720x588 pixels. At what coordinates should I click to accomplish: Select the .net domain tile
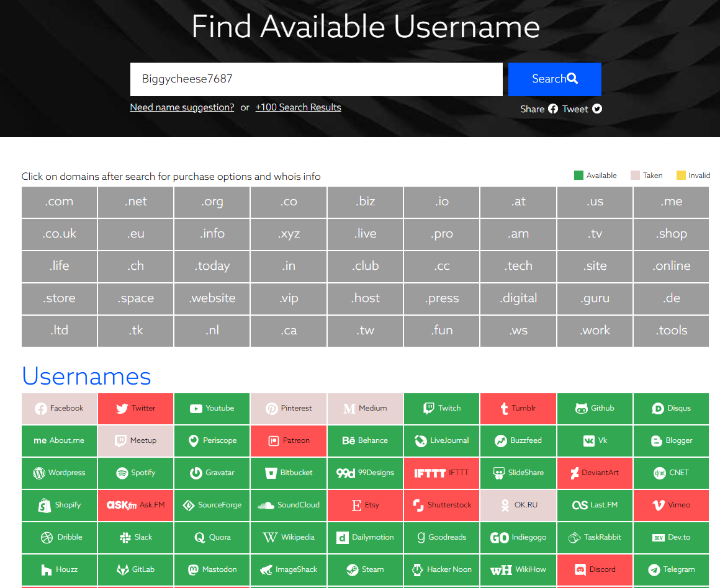point(136,202)
